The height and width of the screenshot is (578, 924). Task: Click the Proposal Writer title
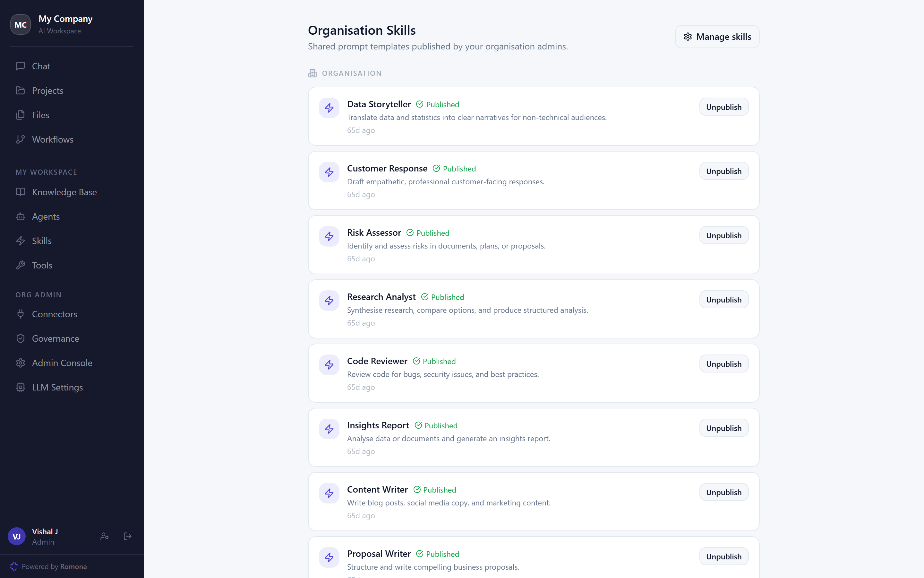click(x=379, y=554)
